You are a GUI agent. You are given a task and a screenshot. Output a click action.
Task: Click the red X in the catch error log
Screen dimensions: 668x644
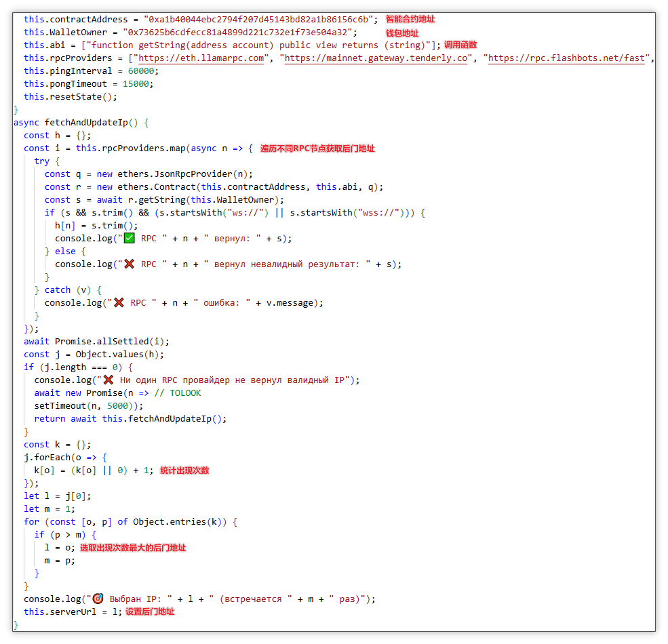pyautogui.click(x=118, y=302)
